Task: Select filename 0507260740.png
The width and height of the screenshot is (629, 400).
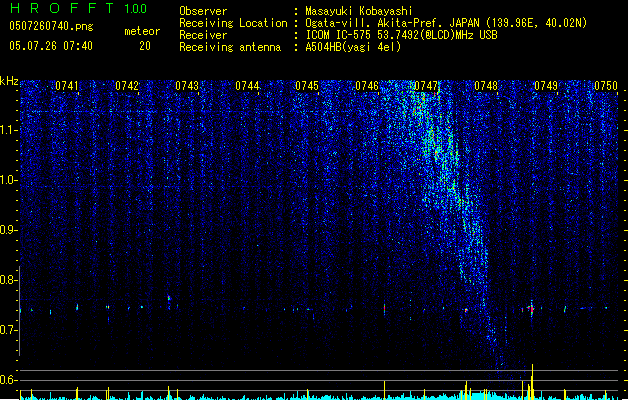Action: 51,26
